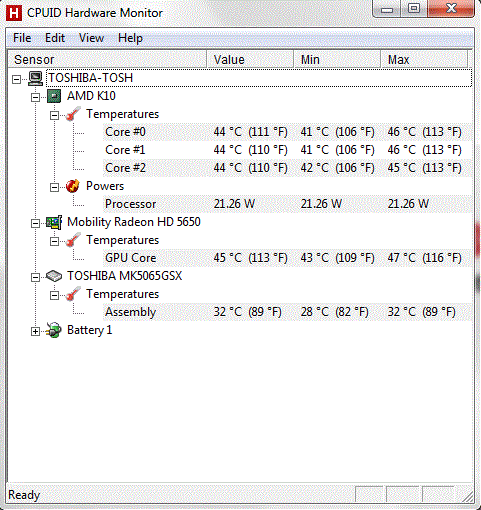Viewport: 481px width, 510px height.
Task: Close the CPUID Hardware Monitor window
Action: pyautogui.click(x=451, y=9)
